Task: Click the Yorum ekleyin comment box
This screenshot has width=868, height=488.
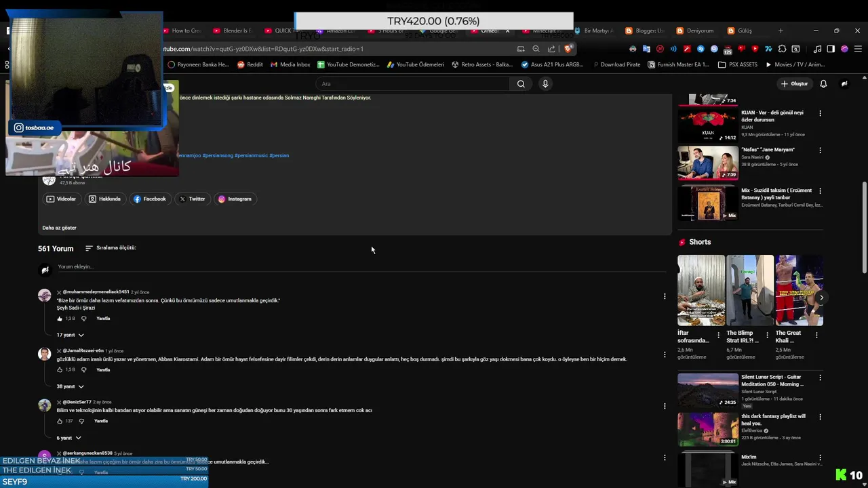Action: click(361, 267)
